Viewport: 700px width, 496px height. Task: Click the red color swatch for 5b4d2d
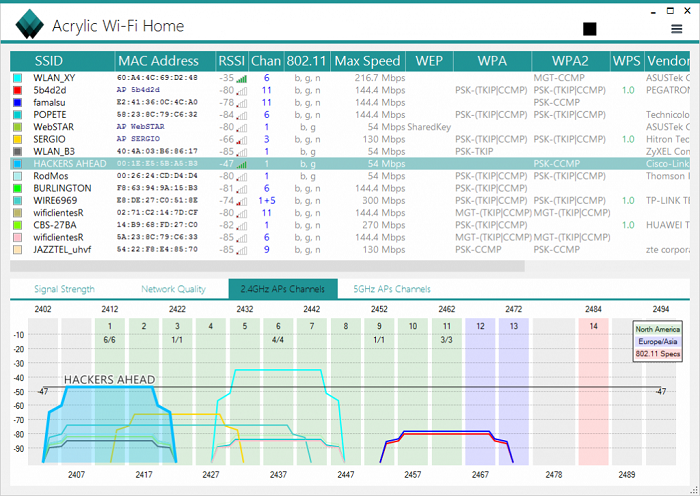pyautogui.click(x=17, y=90)
